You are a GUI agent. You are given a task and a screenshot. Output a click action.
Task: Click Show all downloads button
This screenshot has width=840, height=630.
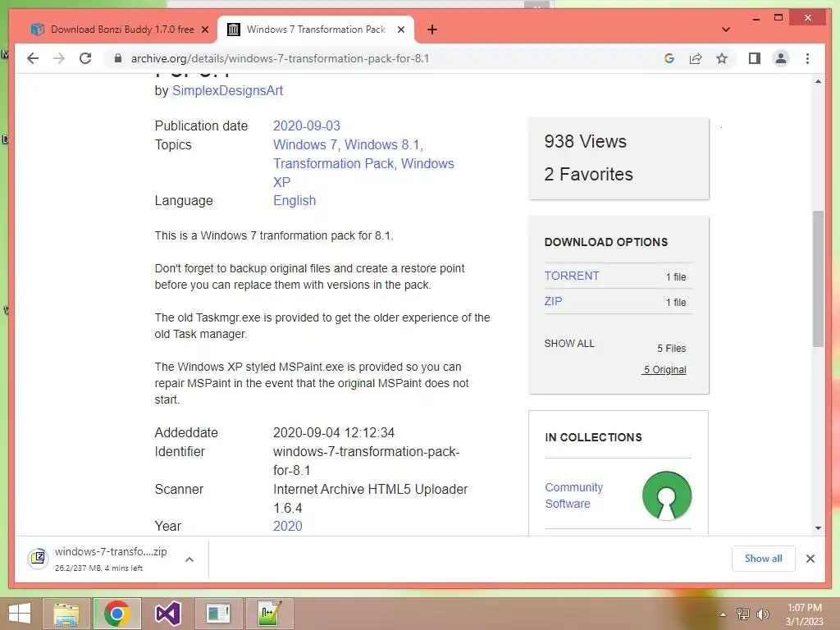[x=763, y=559]
